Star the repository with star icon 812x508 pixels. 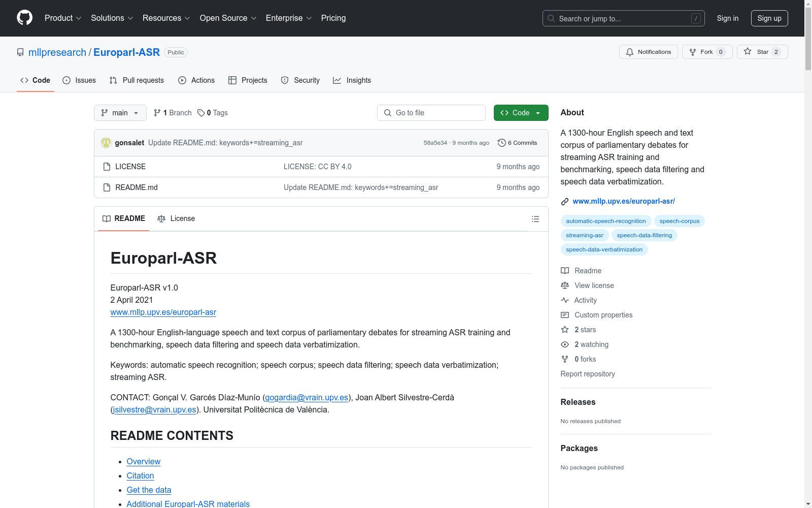click(x=748, y=51)
